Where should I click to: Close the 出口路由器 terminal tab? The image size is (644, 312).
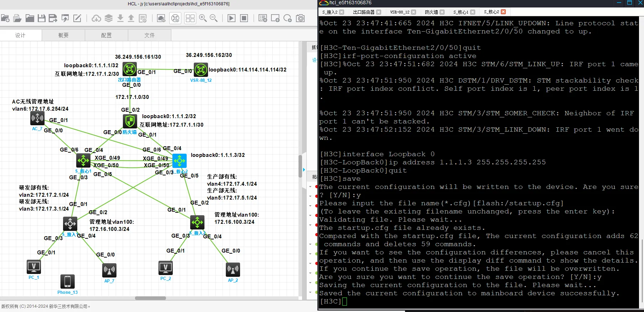coord(379,12)
